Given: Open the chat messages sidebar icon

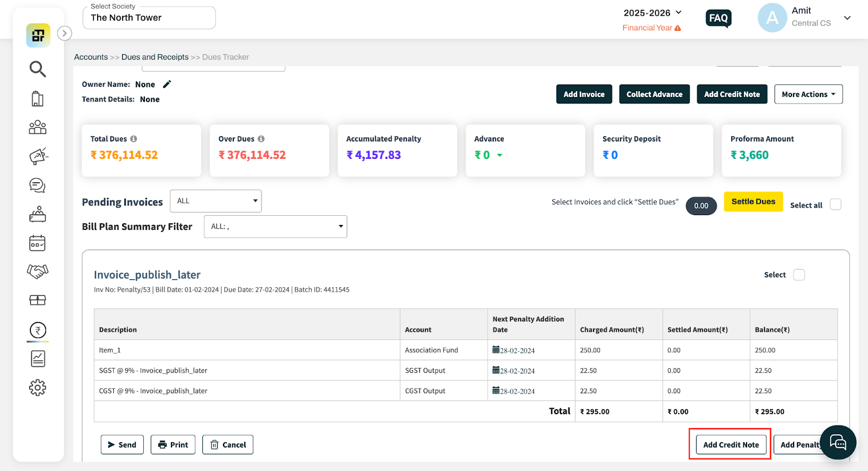Looking at the screenshot, I should pos(37,185).
